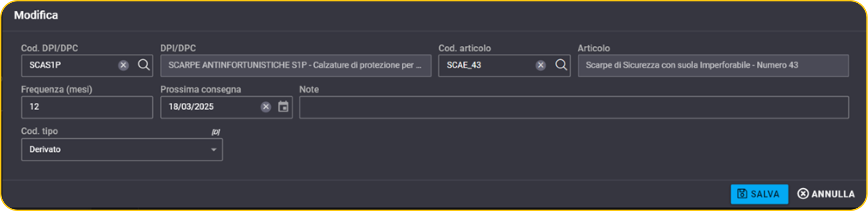Viewport: 868px width, 211px height.
Task: Expand the Cod. tipo dropdown arrow
Action: tap(214, 150)
